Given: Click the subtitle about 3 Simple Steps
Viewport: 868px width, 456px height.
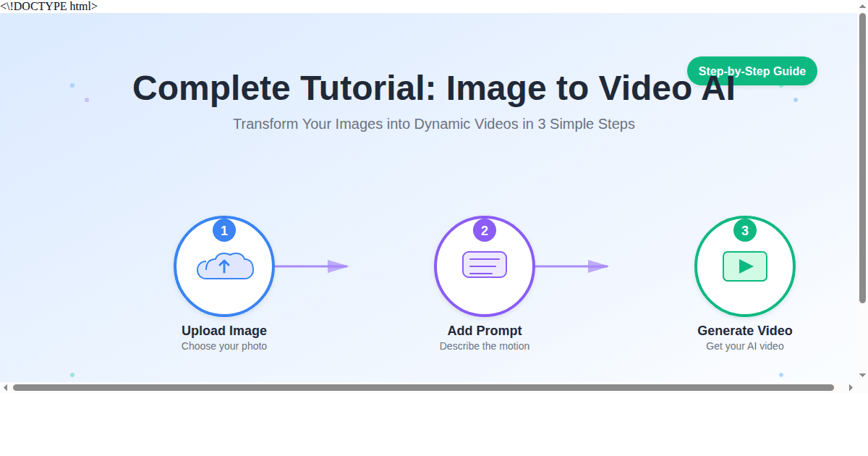Looking at the screenshot, I should tap(434, 124).
